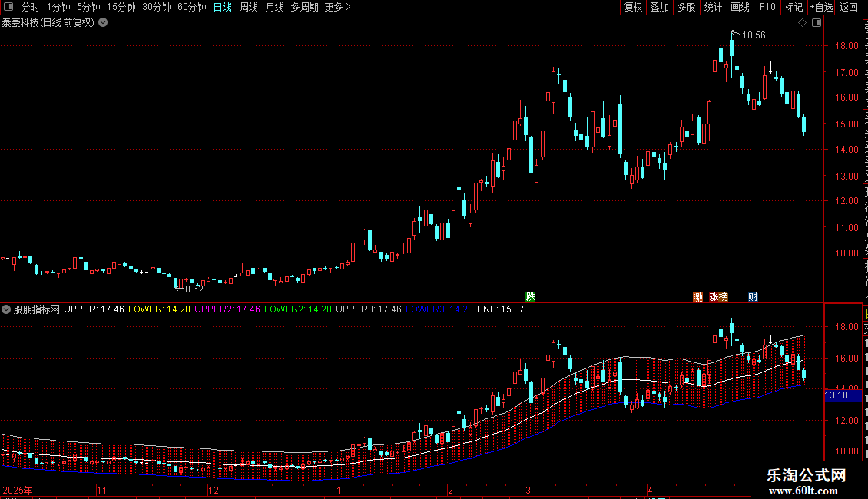This screenshot has height=499, width=868.
Task: Switch to 月线 monthly chart
Action: point(274,7)
